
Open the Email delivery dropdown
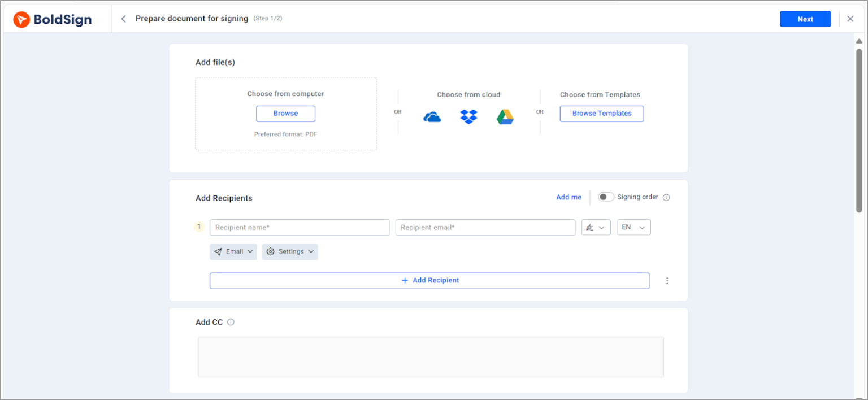tap(233, 252)
